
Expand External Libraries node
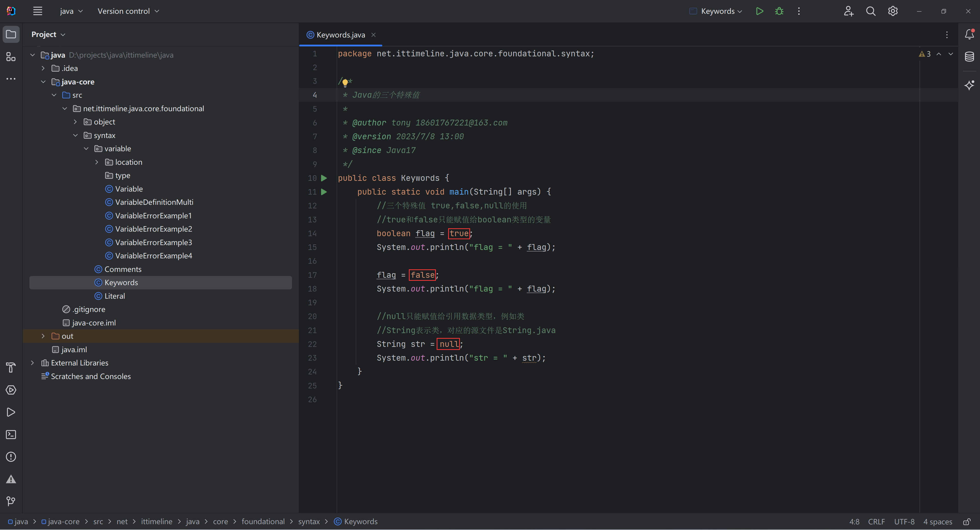32,363
